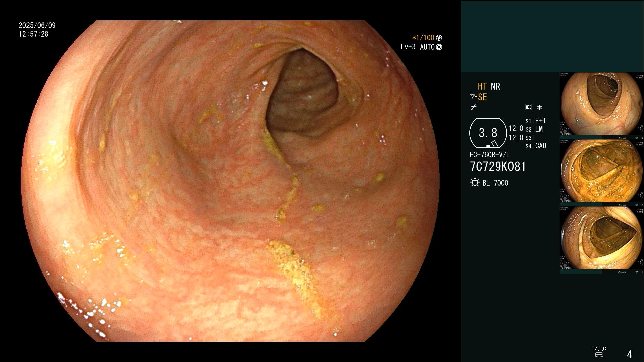
Task: Click the light source lamp icon beside BL-7000
Action: 475,183
